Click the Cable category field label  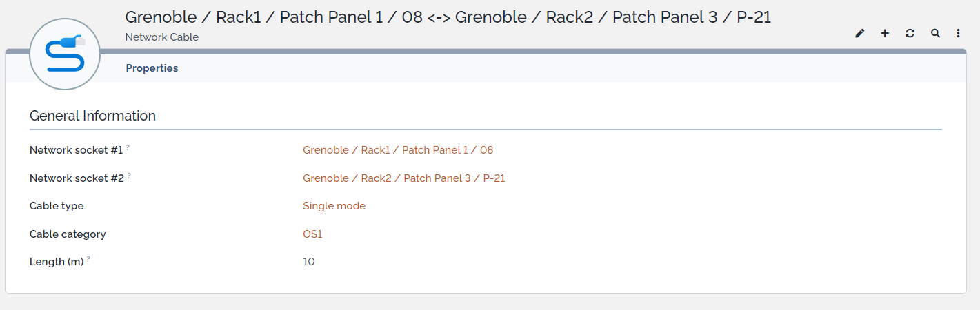click(68, 234)
